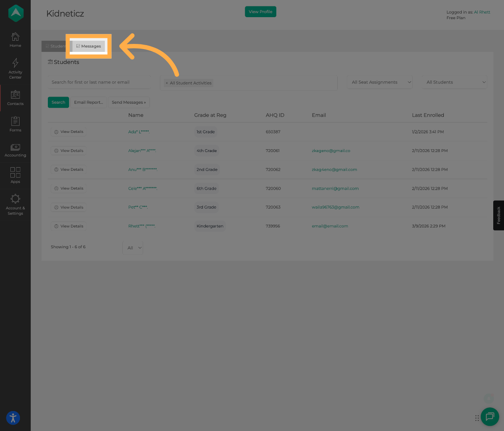The width and height of the screenshot is (504, 431).
Task: Go to Contacts in sidebar
Action: coord(15,98)
